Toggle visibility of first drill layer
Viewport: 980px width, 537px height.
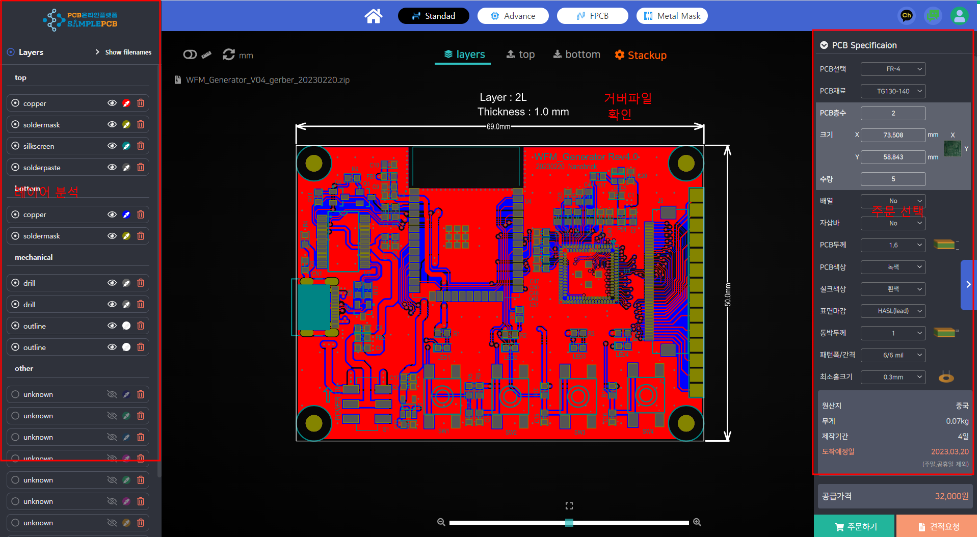(x=112, y=283)
